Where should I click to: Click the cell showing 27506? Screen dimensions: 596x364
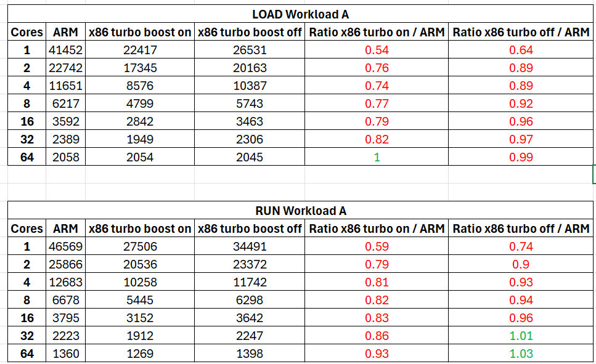pos(140,246)
